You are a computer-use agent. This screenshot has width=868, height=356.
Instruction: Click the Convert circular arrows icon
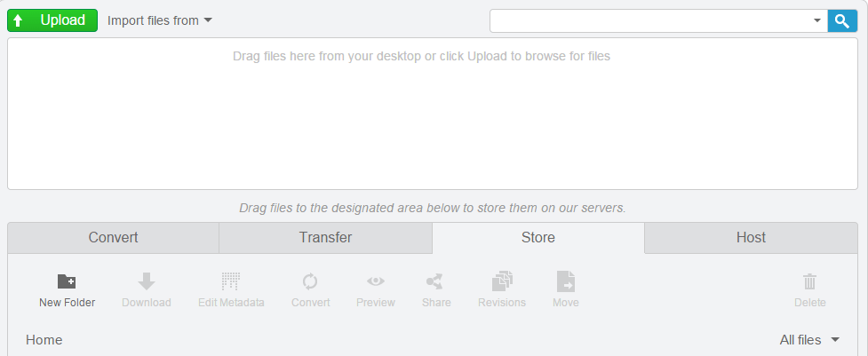[x=310, y=281]
